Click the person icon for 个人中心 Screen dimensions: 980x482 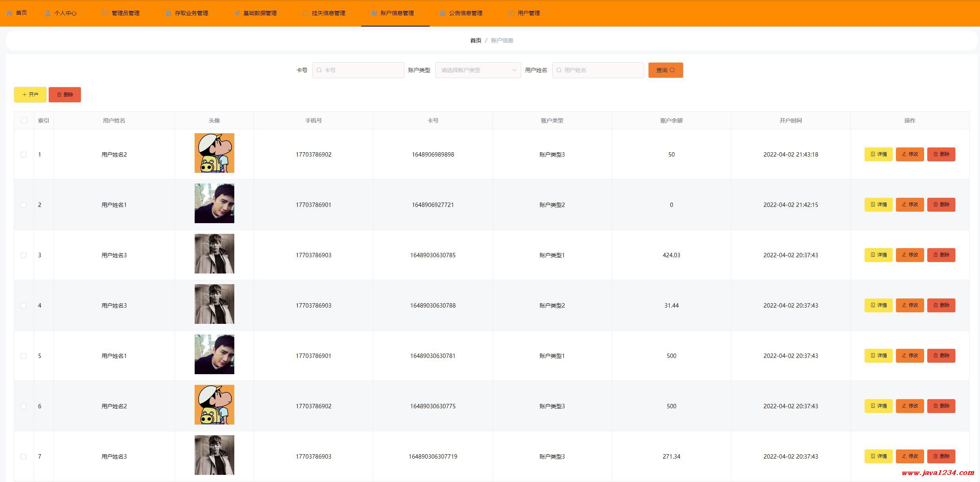pos(48,13)
